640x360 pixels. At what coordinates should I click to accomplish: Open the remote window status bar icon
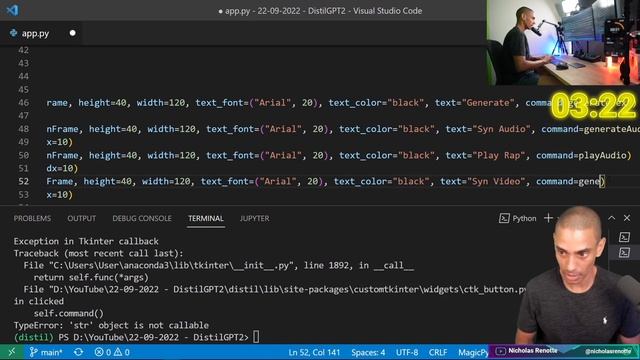point(11,352)
